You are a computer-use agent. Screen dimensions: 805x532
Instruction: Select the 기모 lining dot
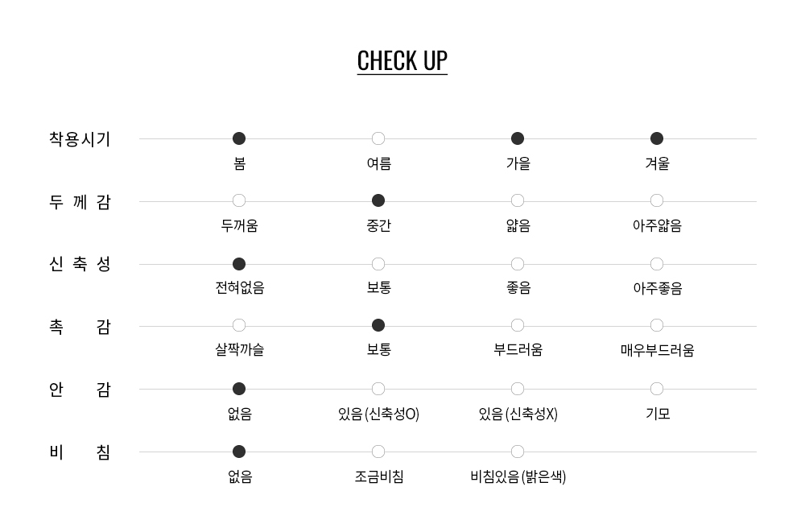(x=657, y=389)
